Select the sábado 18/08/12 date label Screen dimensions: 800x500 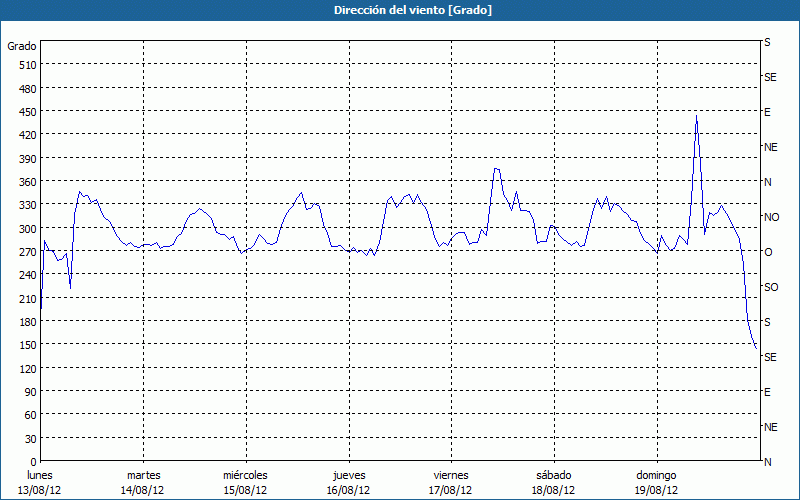point(553,482)
